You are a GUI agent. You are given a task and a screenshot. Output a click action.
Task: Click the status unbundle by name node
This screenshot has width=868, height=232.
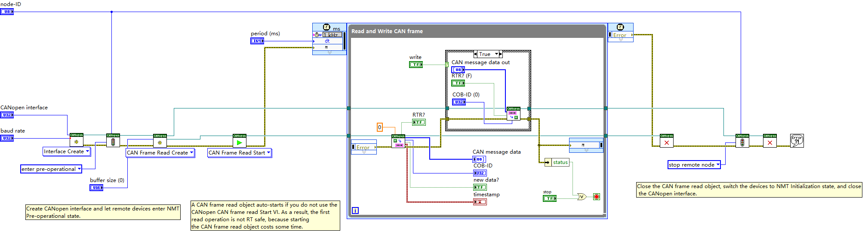click(557, 162)
